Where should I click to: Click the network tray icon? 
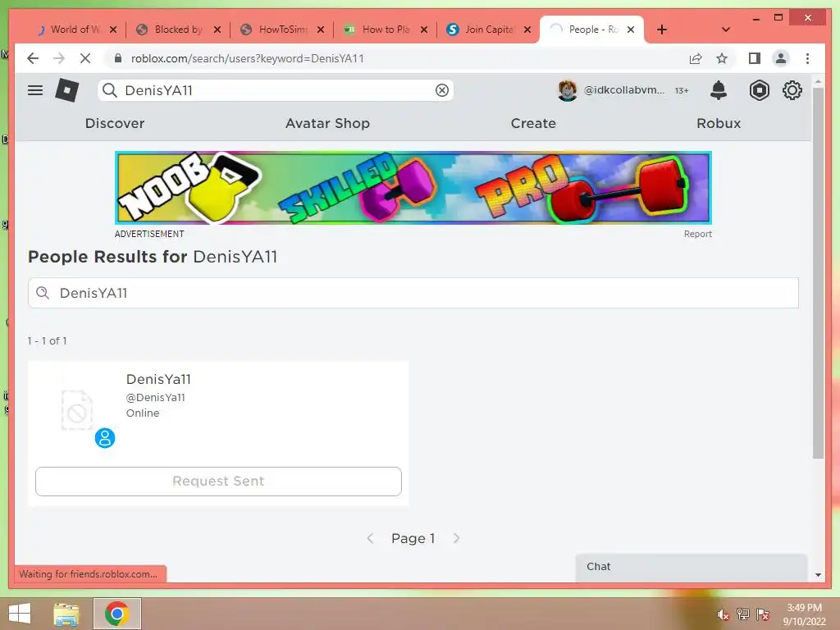(x=743, y=614)
